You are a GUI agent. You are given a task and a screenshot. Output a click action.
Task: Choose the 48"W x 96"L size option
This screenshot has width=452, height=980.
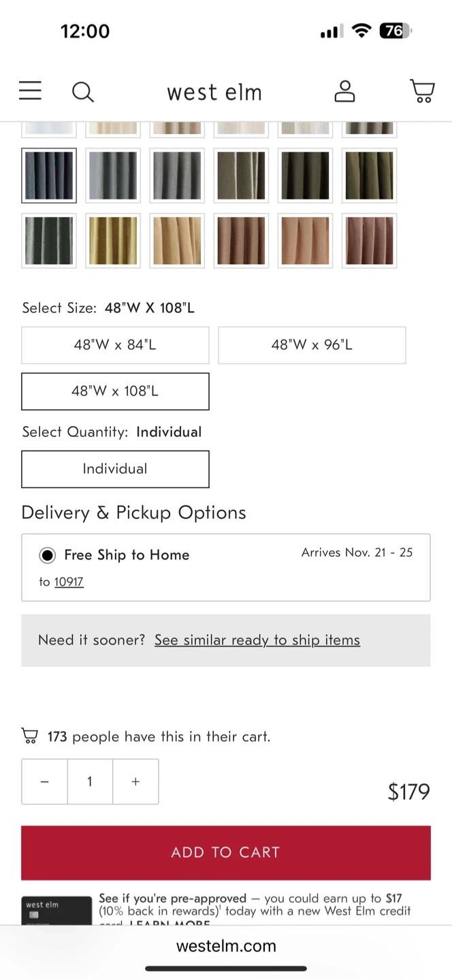[312, 345]
